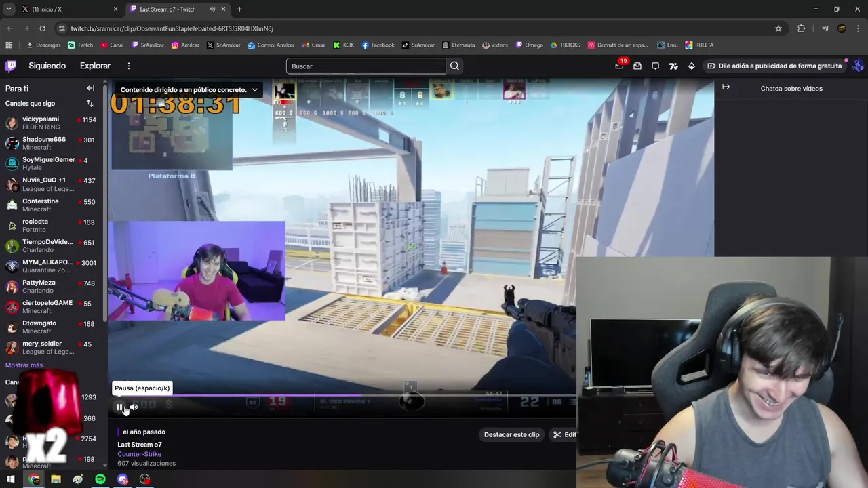Open the Twitch home logo

[11, 66]
